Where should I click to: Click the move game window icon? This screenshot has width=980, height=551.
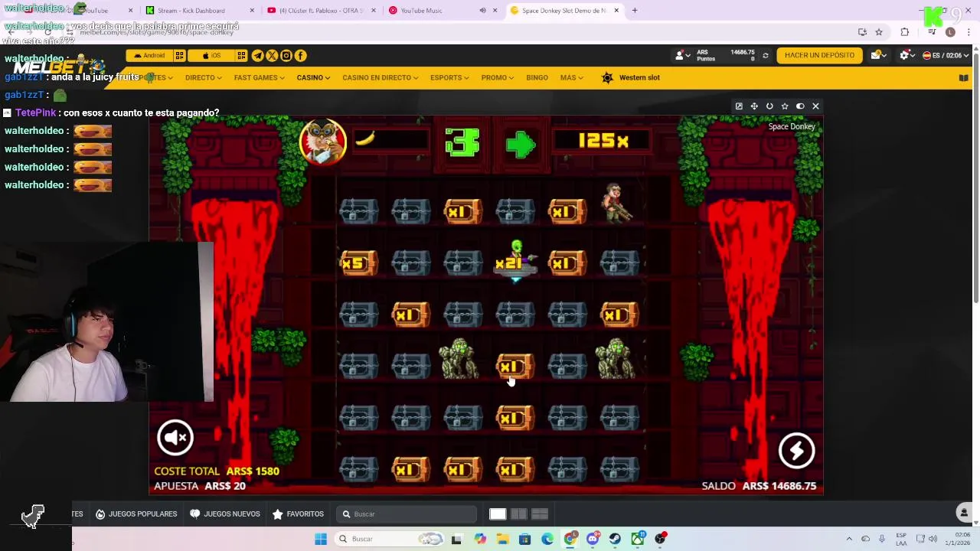[x=754, y=106]
